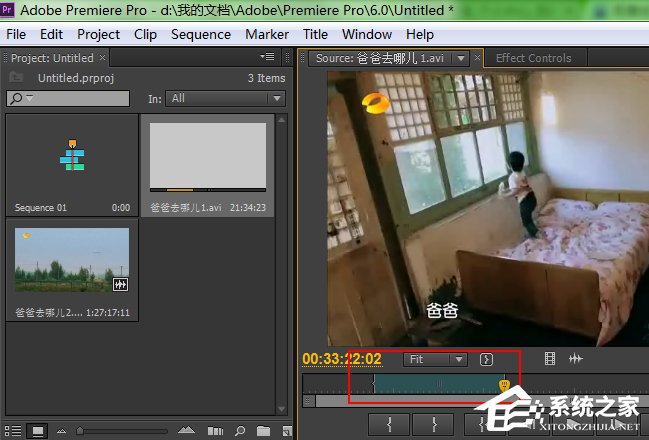Click the 1:27:17:11 duration text

[x=108, y=313]
